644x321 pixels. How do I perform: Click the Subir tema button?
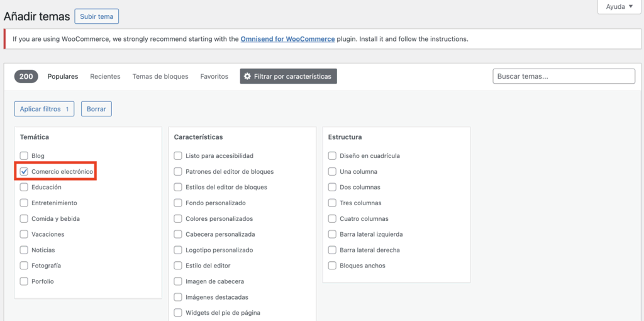pyautogui.click(x=96, y=16)
